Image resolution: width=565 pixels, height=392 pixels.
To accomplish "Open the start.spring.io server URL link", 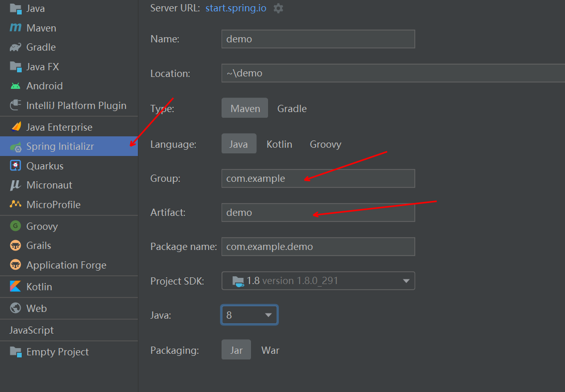I will [x=236, y=8].
